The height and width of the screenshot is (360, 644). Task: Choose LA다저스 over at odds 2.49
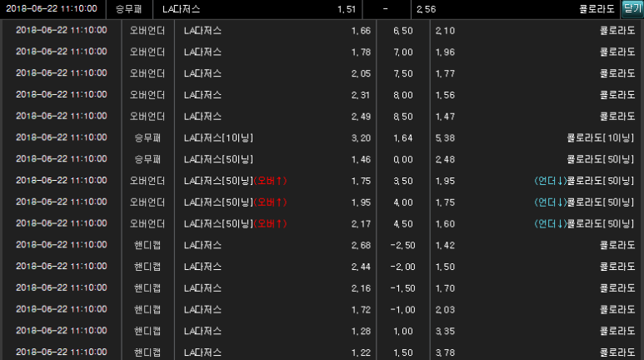(x=275, y=117)
